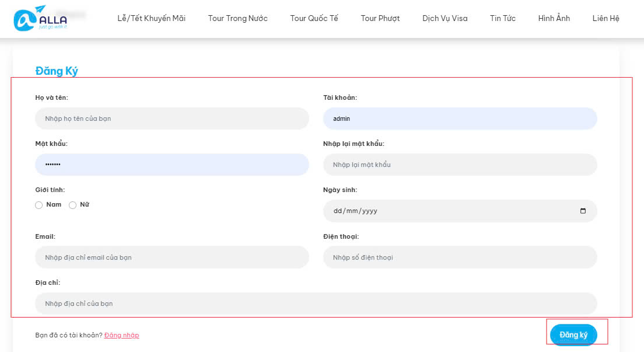This screenshot has width=644, height=352.
Task: Click the Đăng ký submit button
Action: 573,334
